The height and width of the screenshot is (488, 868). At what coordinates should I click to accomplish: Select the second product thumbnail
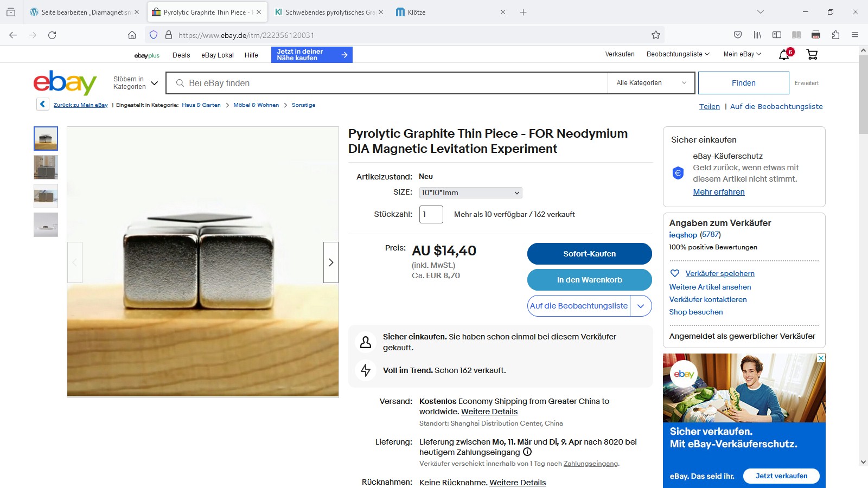(x=46, y=167)
